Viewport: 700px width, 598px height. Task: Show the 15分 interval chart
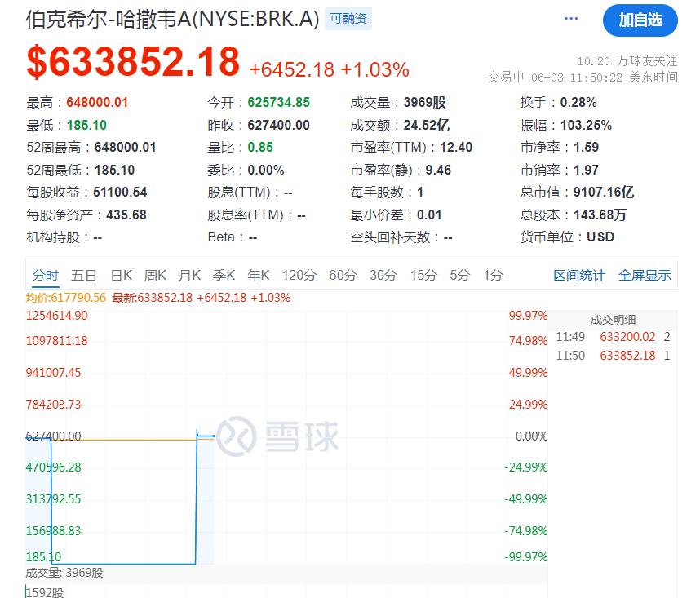click(423, 276)
